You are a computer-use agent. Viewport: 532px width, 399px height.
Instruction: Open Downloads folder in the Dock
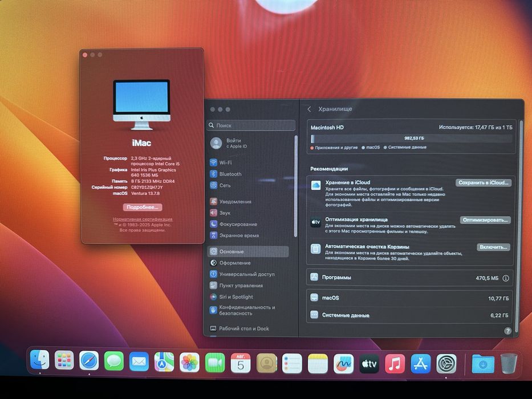click(x=483, y=364)
